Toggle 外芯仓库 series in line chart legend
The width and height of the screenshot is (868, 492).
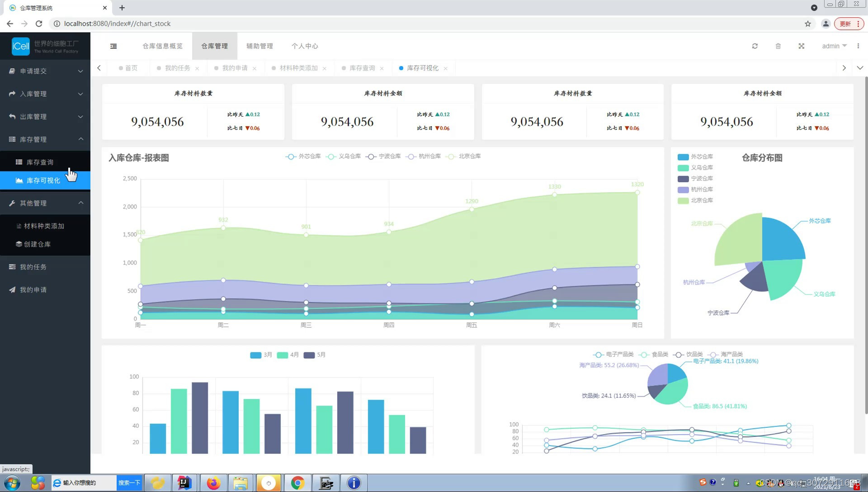[x=303, y=156]
